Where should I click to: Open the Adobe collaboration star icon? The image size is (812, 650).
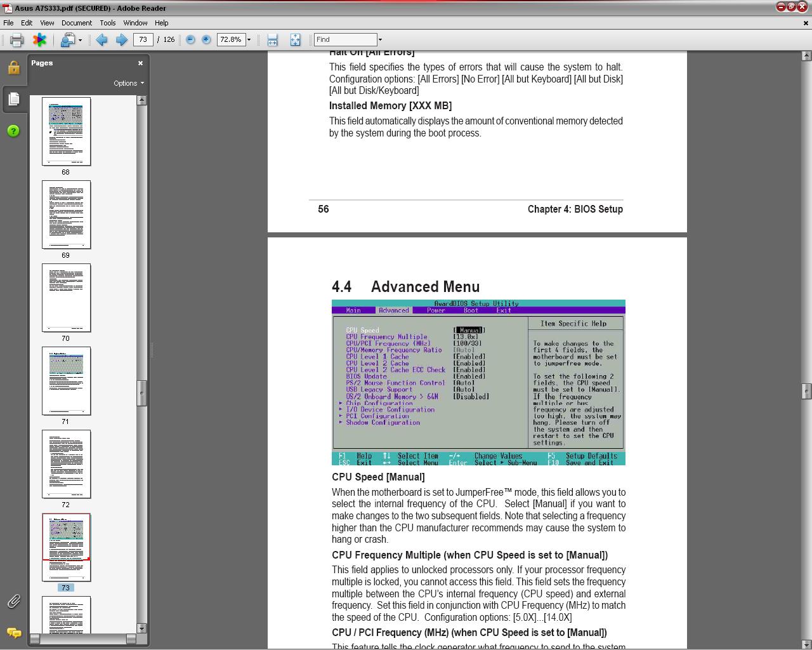tap(39, 39)
